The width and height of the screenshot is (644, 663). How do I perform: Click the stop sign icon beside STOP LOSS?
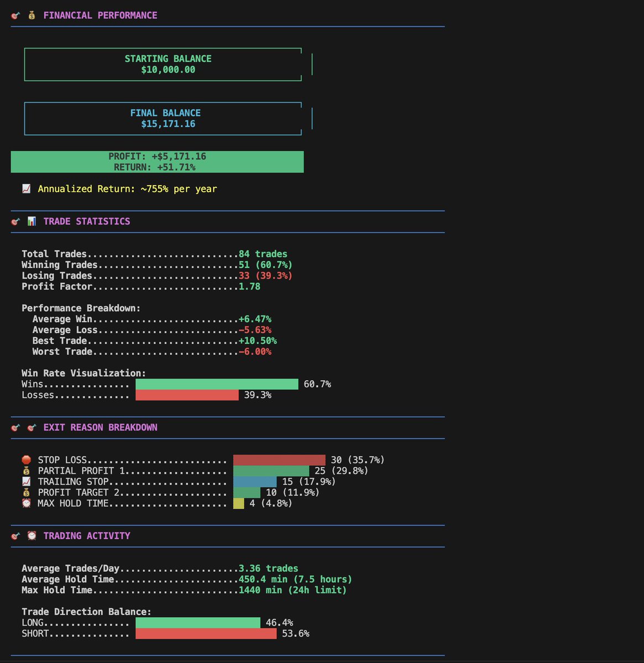coord(25,459)
